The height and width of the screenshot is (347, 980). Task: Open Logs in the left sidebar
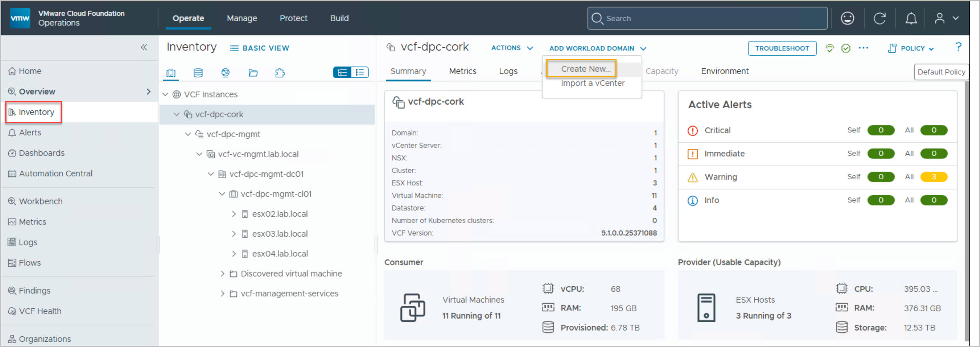[23, 242]
